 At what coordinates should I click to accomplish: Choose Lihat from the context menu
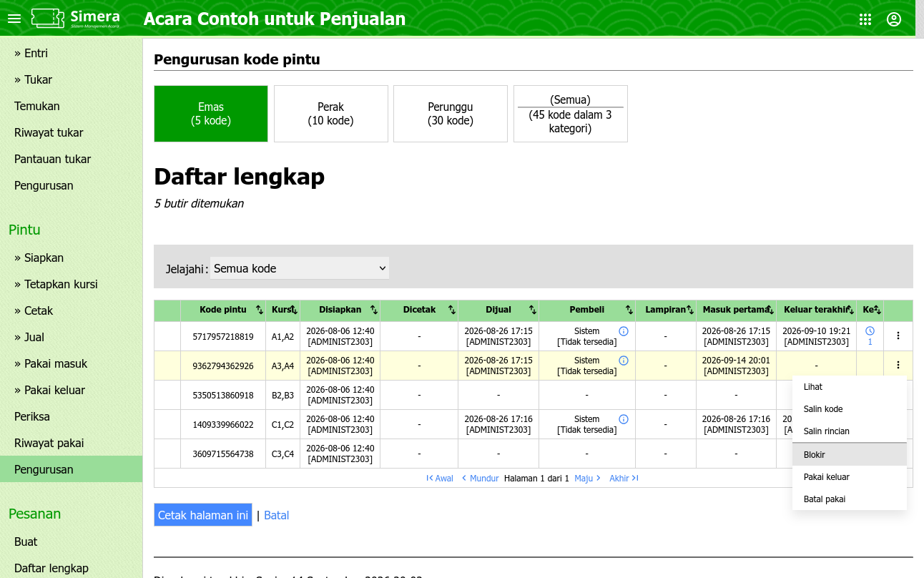(x=850, y=387)
